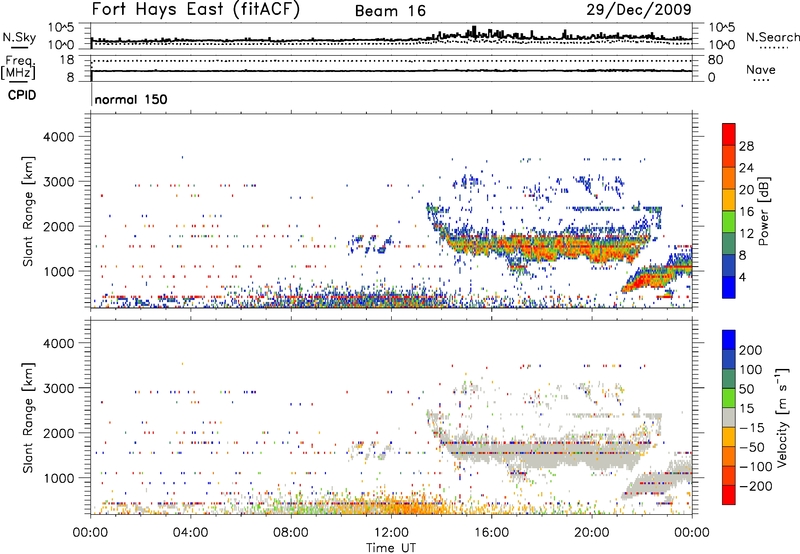
Task: Click the 'N.Sky' legend label
Action: (19, 37)
